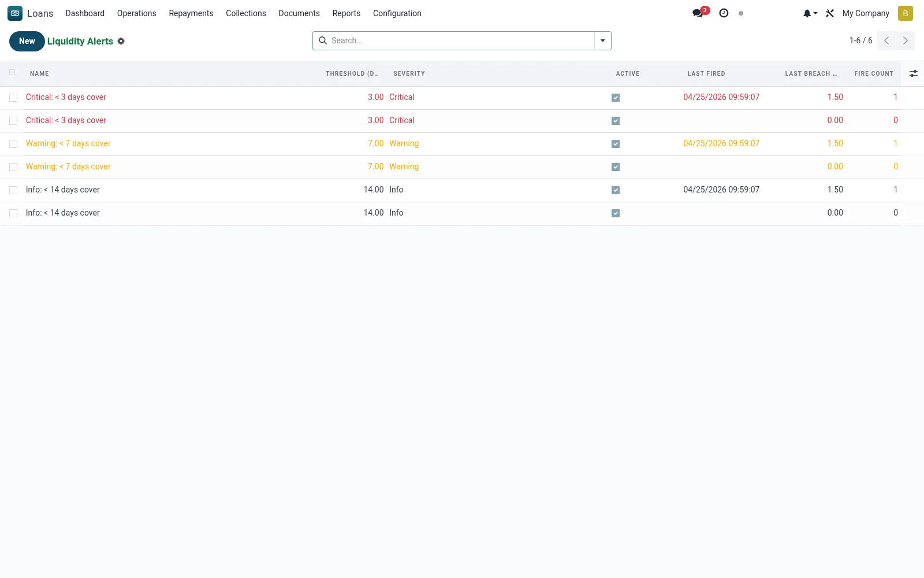Open the activities clock icon
The width and height of the screenshot is (924, 578).
tap(724, 13)
